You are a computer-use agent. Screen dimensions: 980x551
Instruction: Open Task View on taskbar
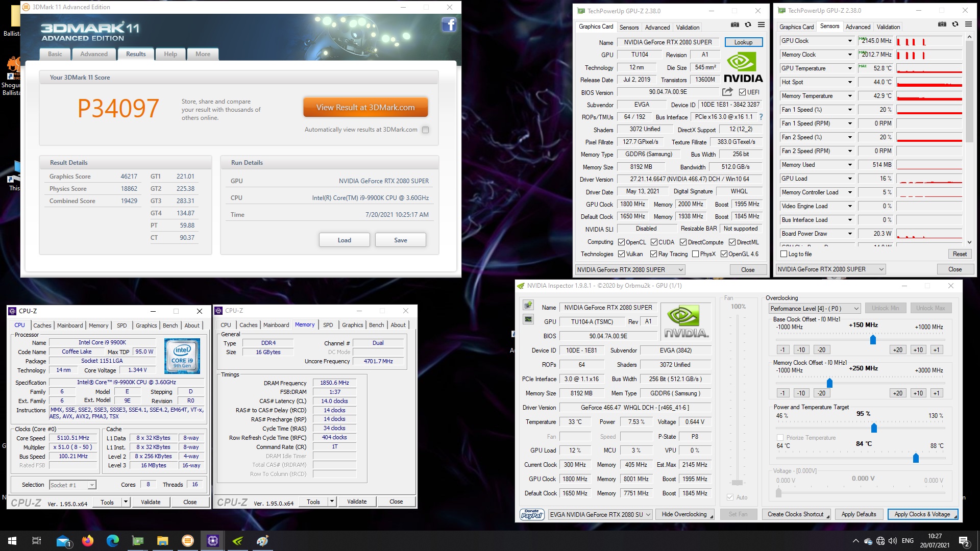click(x=36, y=541)
